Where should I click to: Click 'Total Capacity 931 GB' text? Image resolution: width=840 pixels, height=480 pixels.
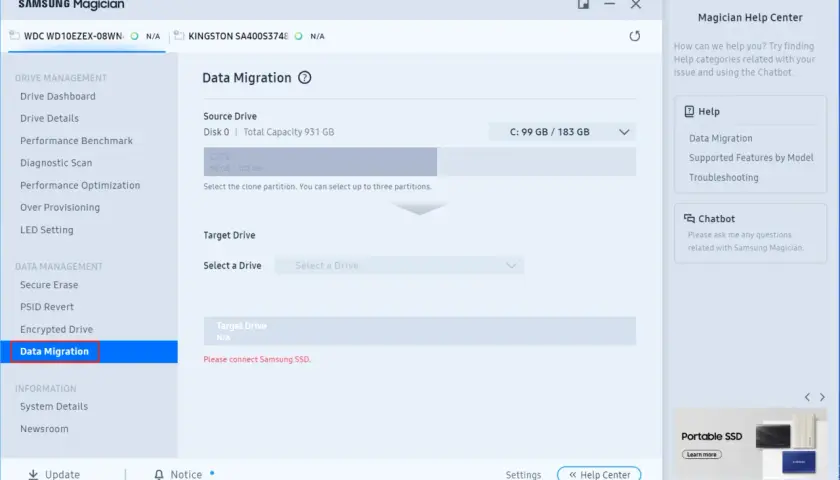pos(289,132)
